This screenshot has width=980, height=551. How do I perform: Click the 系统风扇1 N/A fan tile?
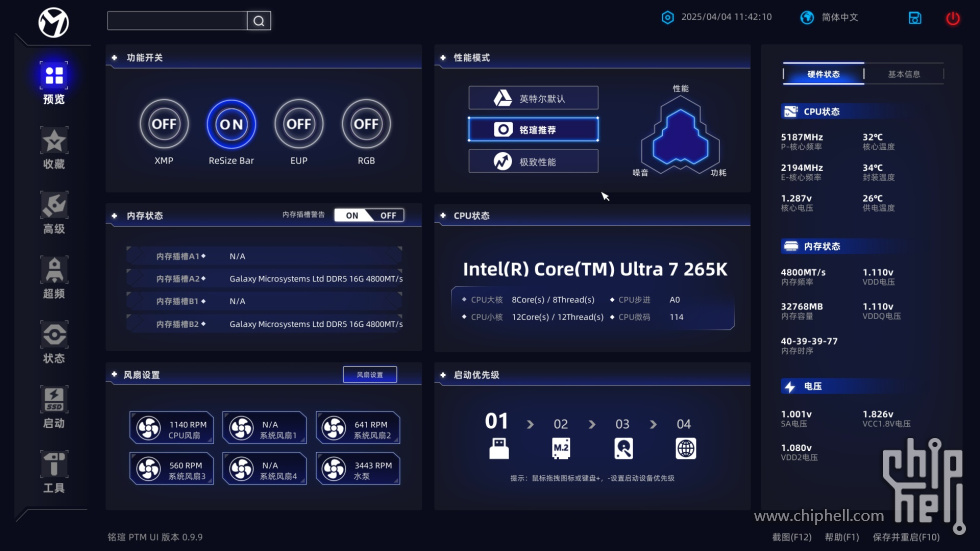pyautogui.click(x=264, y=428)
